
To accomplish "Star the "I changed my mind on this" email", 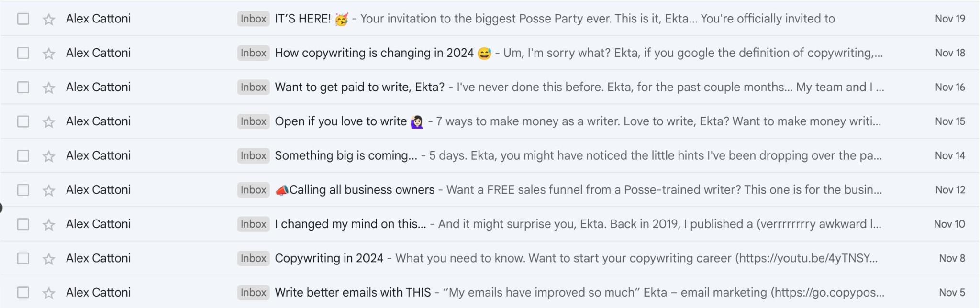I will (49, 225).
